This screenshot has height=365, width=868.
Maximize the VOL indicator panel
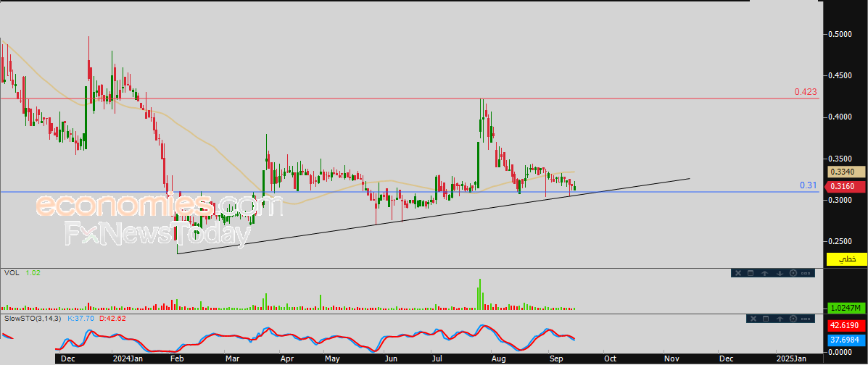tap(751, 273)
